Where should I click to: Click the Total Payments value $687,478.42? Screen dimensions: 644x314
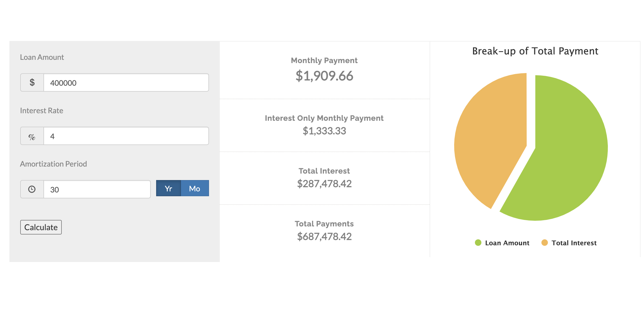324,237
